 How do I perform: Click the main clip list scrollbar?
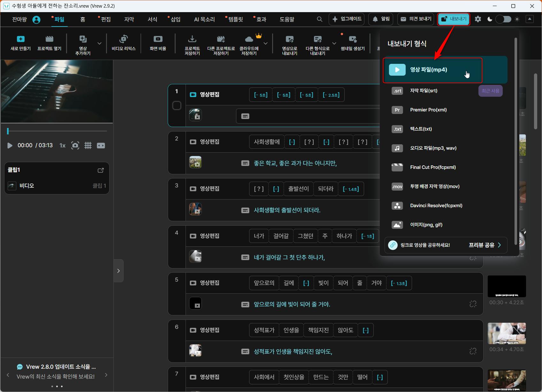coord(536,101)
